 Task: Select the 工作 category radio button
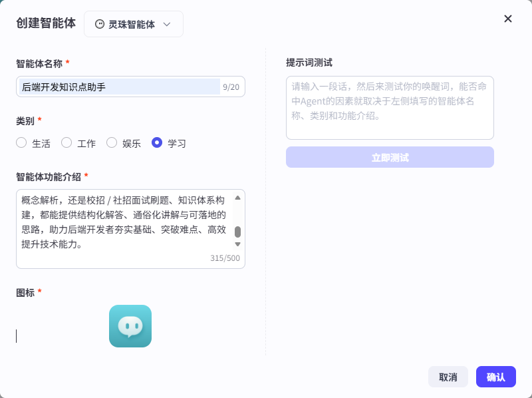coord(66,142)
